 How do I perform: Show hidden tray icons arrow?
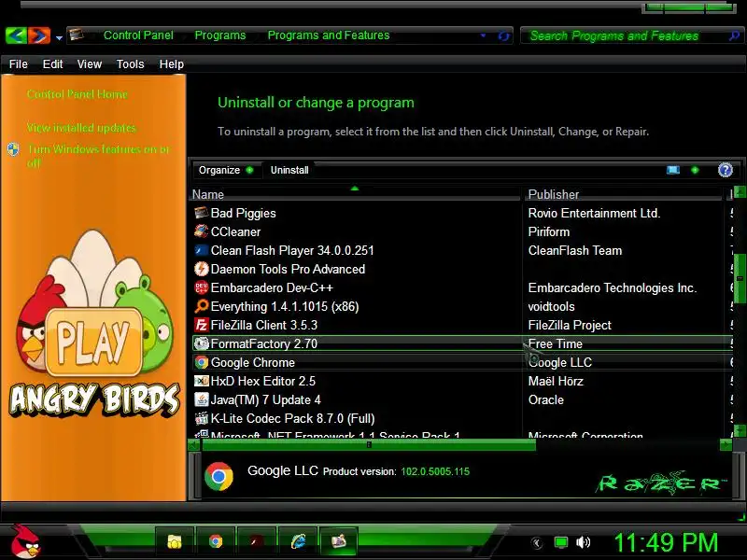pyautogui.click(x=537, y=542)
